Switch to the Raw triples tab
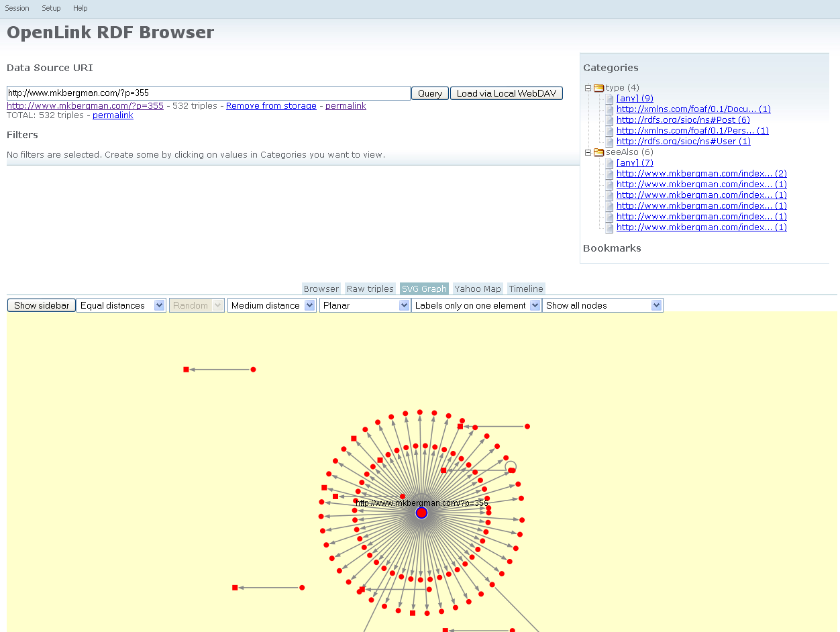This screenshot has width=840, height=632. 370,288
